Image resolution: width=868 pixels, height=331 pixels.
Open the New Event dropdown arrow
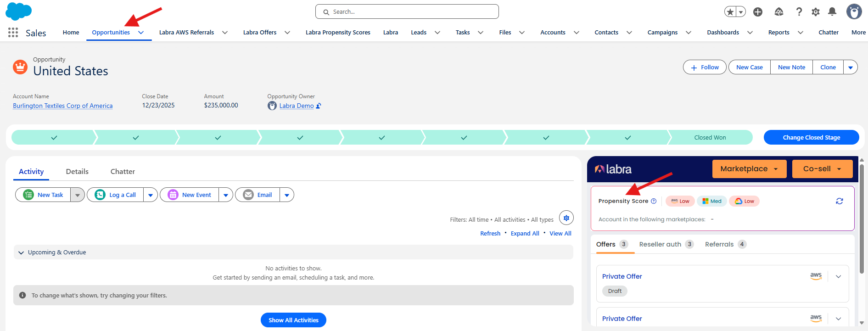(226, 195)
